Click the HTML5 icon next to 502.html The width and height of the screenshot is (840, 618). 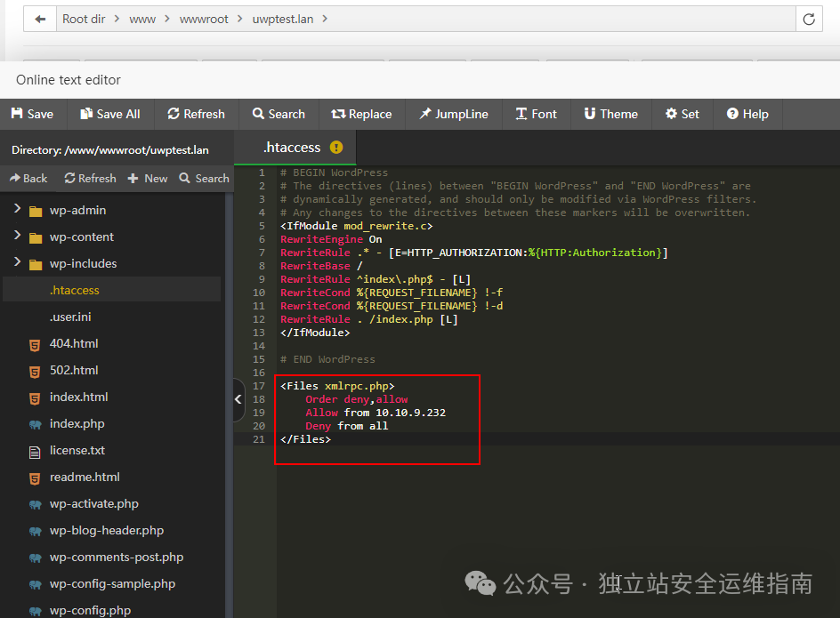point(35,373)
